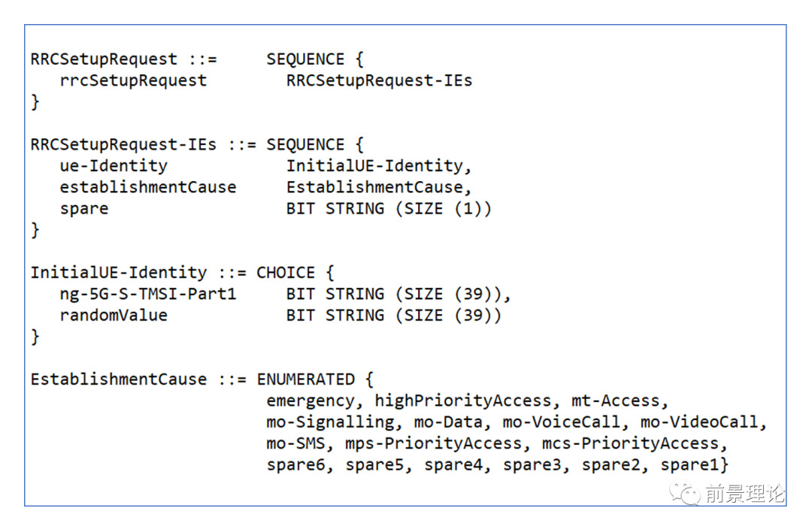Click the RRCSetupRequest definition name on the first line
Screen dimensions: 812x529
(x=105, y=59)
